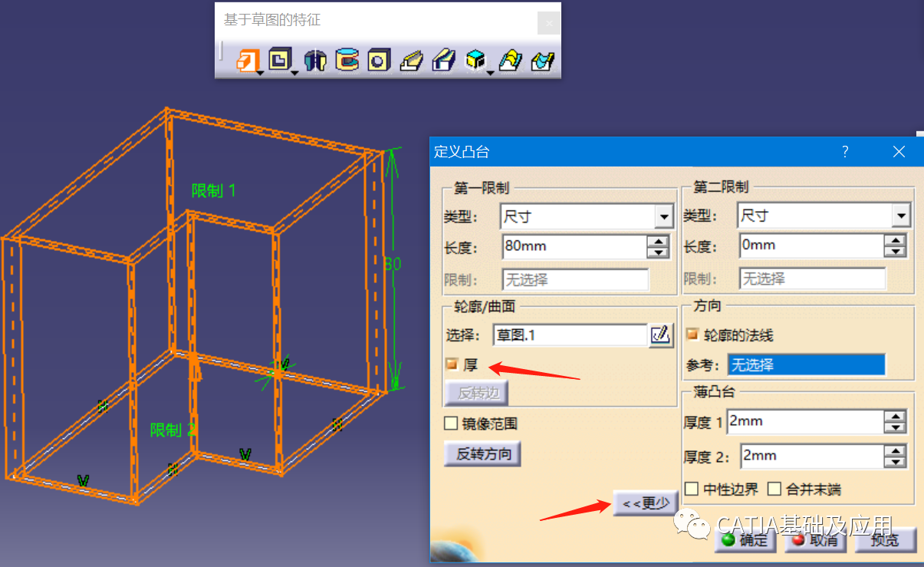
Task: Click 反转方向 button
Action: tap(483, 453)
